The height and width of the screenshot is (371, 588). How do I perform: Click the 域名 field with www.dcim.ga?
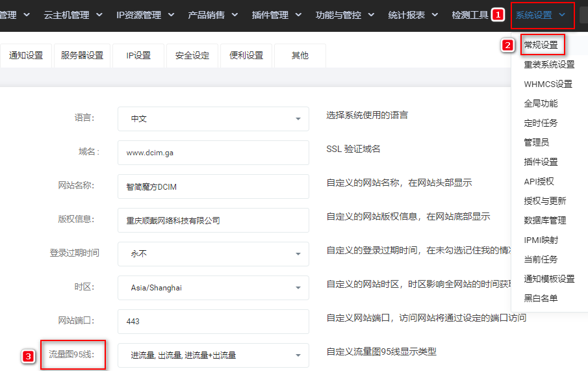[x=213, y=153]
